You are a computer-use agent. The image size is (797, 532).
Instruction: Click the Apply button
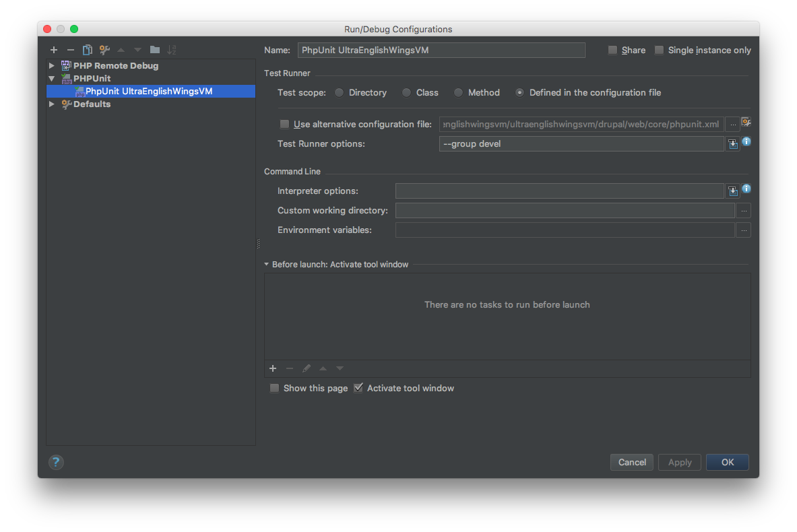[680, 463]
